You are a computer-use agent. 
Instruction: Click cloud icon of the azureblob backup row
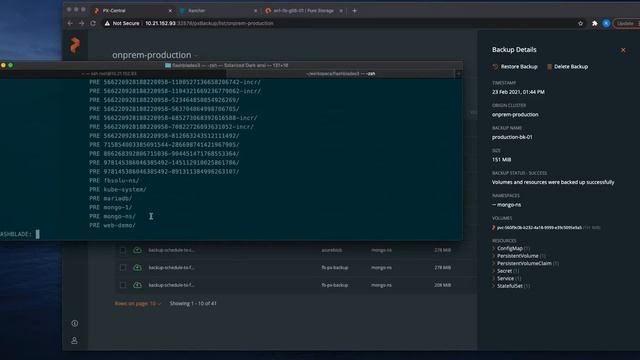[x=137, y=250]
